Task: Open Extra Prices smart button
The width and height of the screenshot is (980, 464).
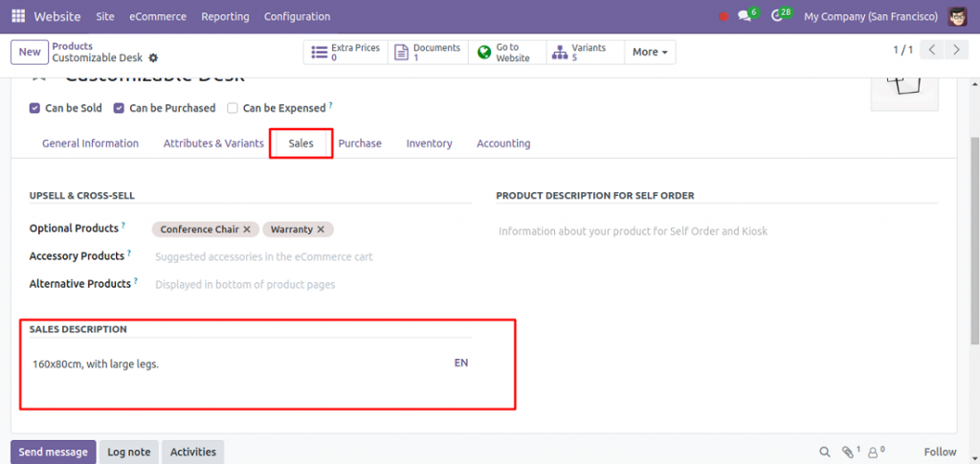Action: pos(345,53)
